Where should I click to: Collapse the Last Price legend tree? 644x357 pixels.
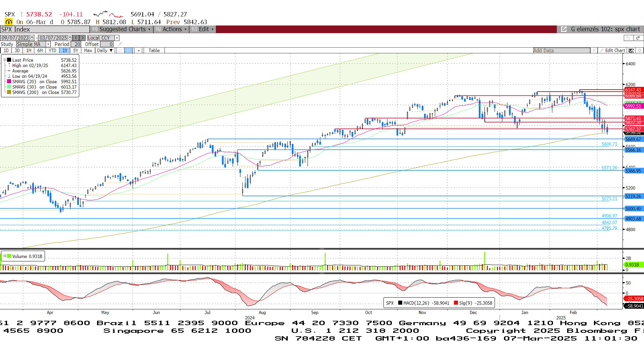pyautogui.click(x=5, y=60)
